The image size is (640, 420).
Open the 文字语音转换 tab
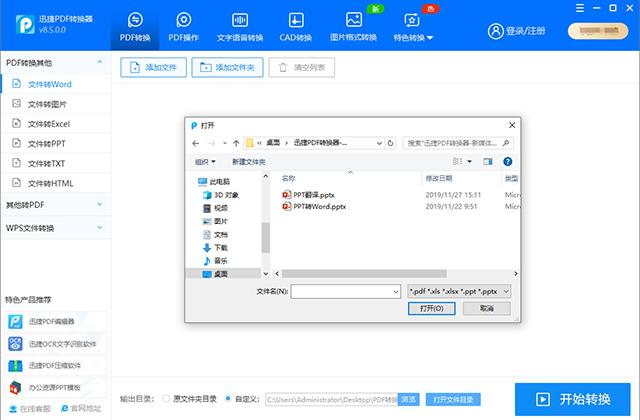tap(240, 27)
